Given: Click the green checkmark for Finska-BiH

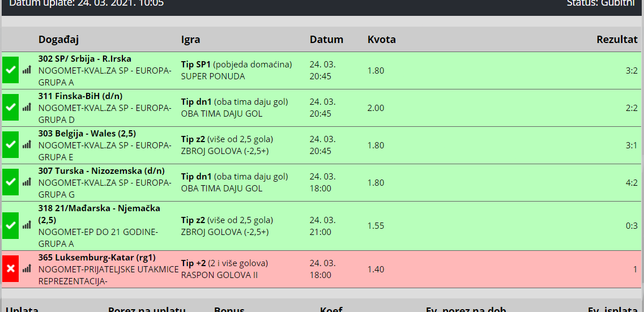Looking at the screenshot, I should tap(10, 108).
